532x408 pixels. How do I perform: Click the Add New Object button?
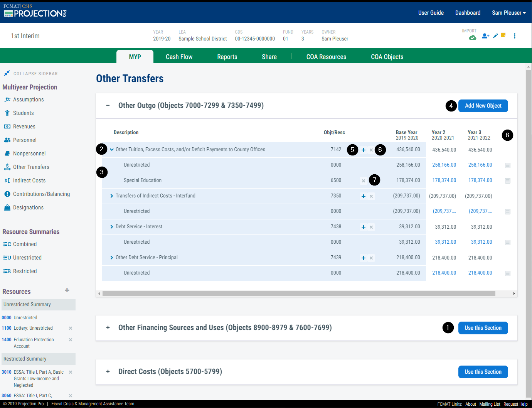pyautogui.click(x=483, y=106)
